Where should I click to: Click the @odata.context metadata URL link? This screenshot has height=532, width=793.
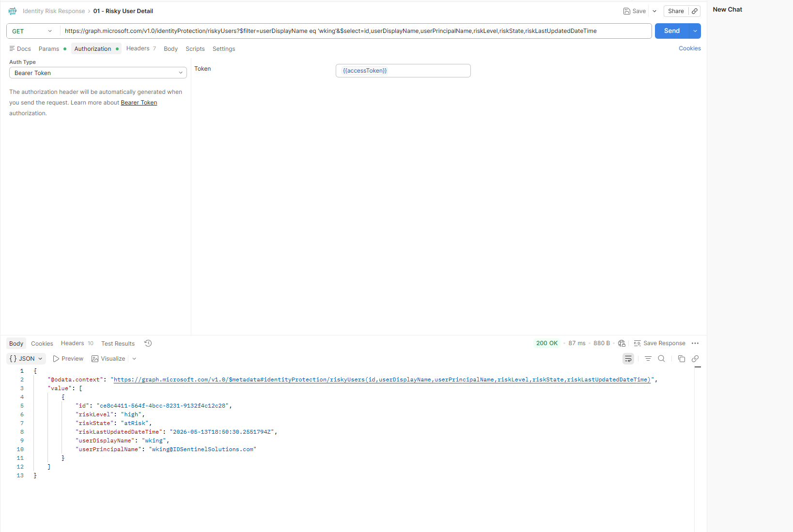[x=382, y=380]
